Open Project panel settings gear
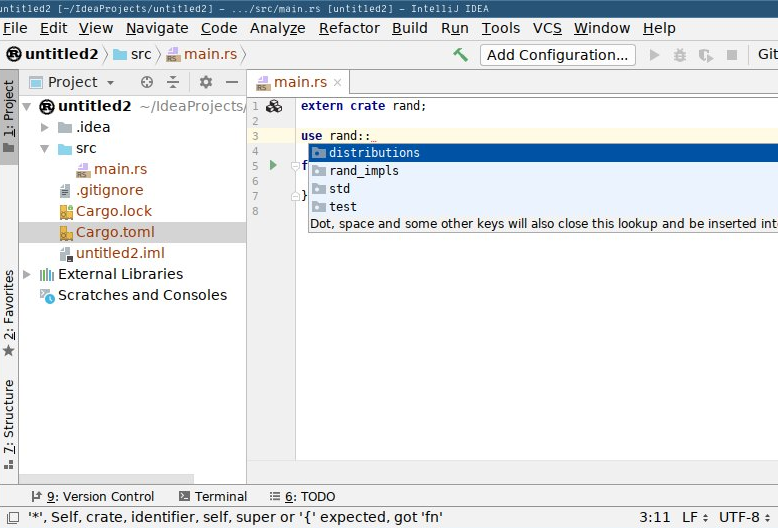Viewport: 778px width, 528px height. 206,82
